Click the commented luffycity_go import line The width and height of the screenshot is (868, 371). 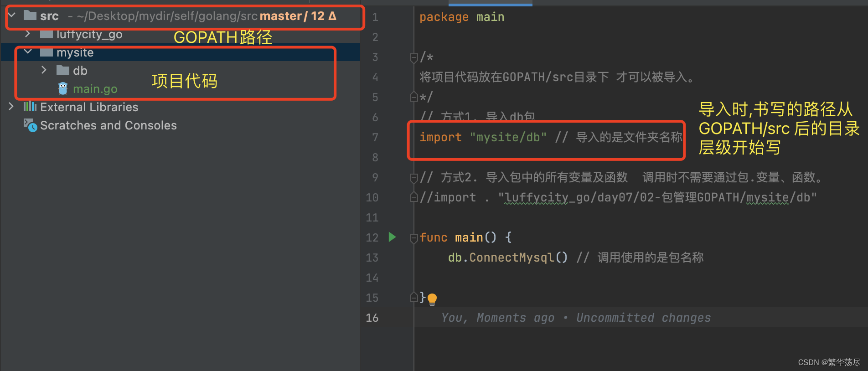[618, 197]
